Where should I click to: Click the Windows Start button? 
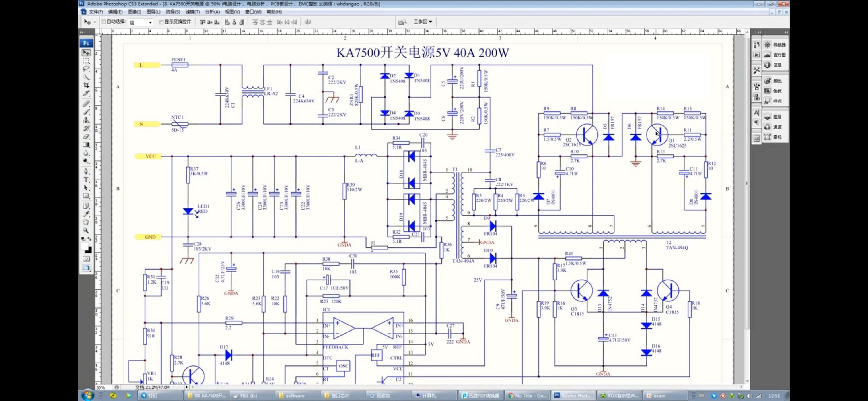pyautogui.click(x=88, y=395)
